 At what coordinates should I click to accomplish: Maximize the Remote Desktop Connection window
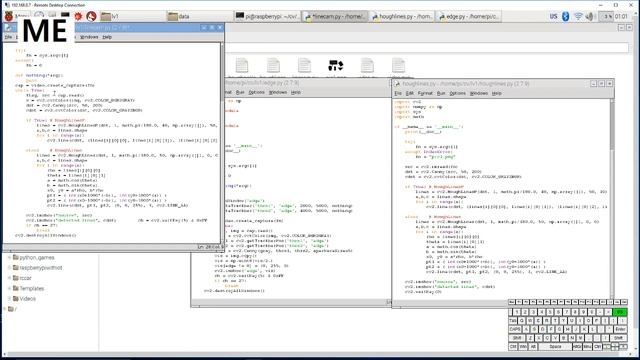pyautogui.click(x=616, y=5)
